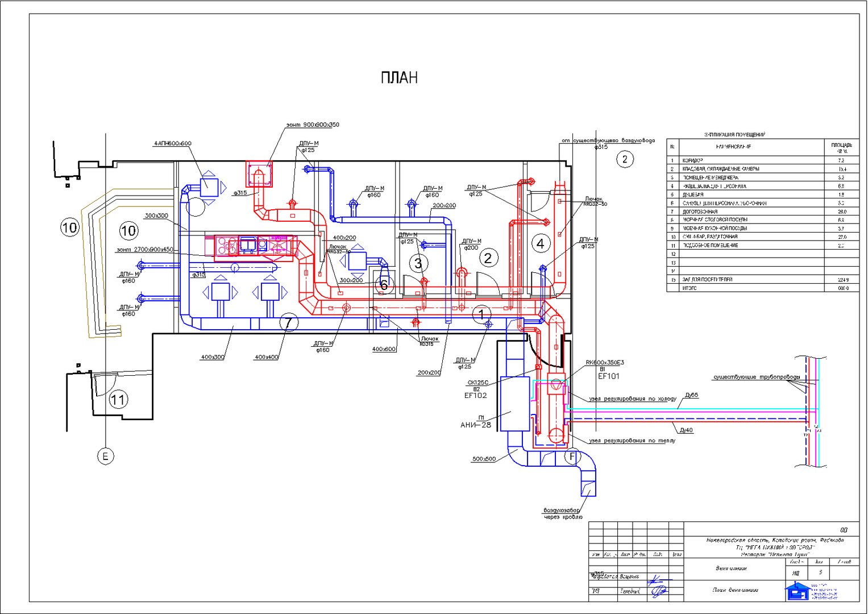Click room number circle 6

(384, 285)
